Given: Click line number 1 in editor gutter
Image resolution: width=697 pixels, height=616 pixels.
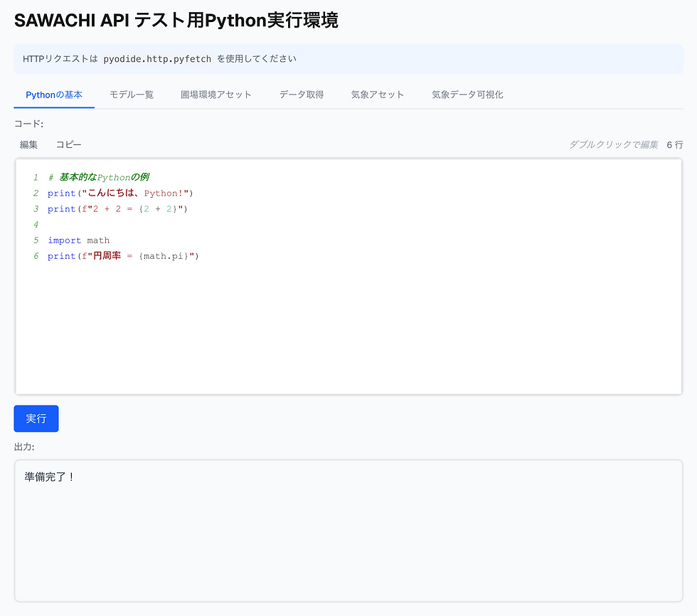Looking at the screenshot, I should [36, 177].
